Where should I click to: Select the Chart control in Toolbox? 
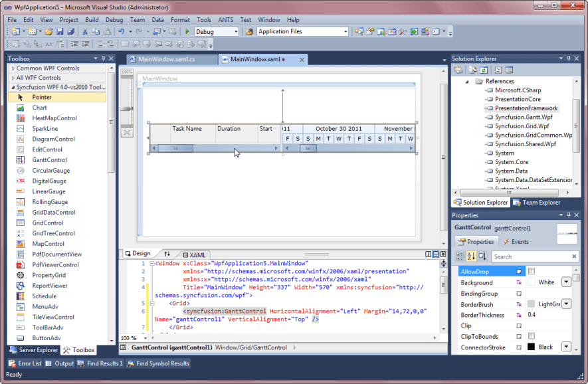click(39, 108)
